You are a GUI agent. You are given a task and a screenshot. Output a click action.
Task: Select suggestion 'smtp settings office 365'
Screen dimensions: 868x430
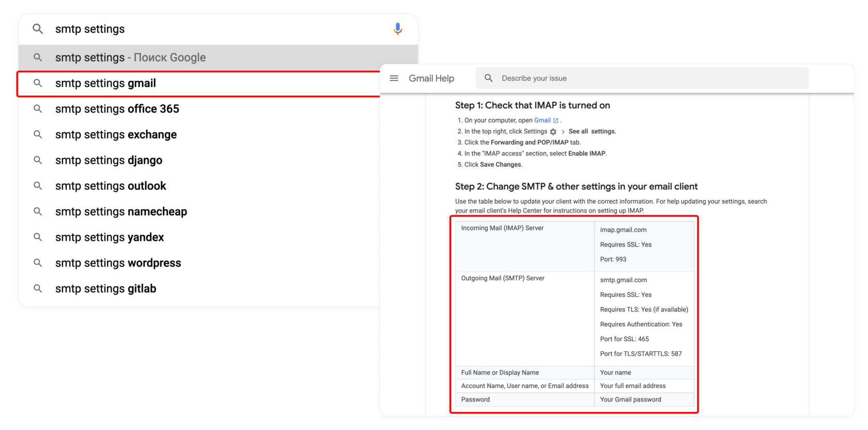(199, 109)
